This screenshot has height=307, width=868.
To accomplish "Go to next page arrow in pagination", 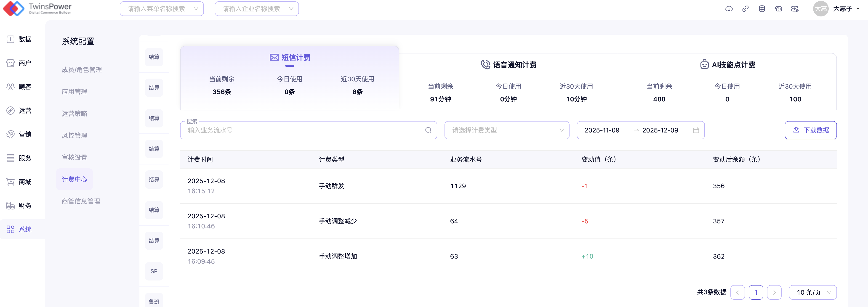I will [x=774, y=292].
